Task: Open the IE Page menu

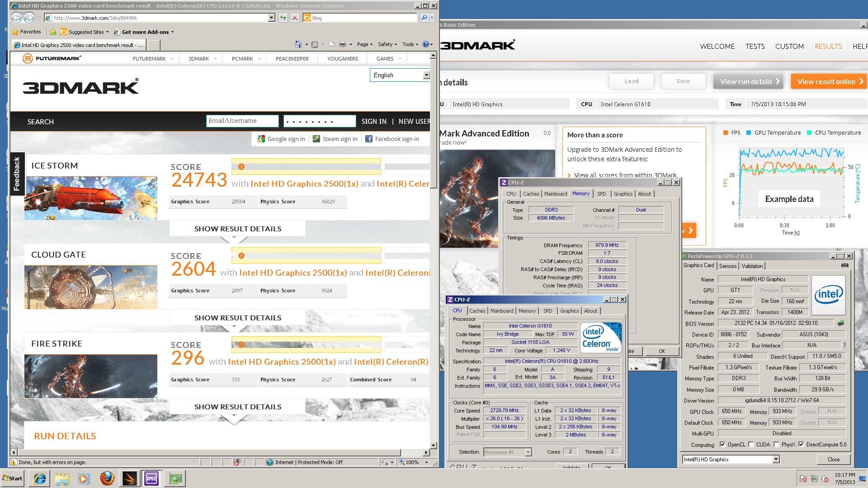Action: [x=364, y=44]
